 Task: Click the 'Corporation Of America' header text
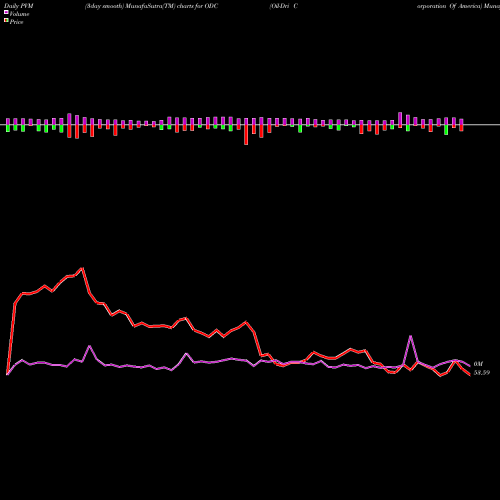point(449,6)
